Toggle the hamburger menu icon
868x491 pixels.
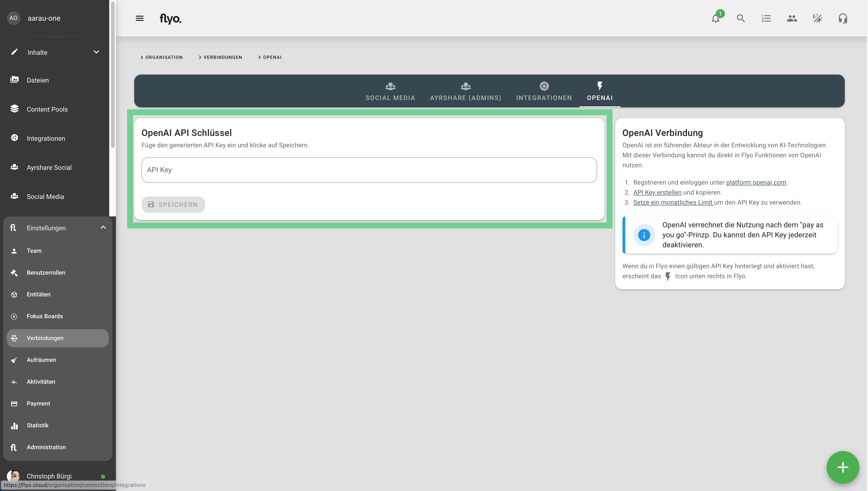(x=139, y=18)
